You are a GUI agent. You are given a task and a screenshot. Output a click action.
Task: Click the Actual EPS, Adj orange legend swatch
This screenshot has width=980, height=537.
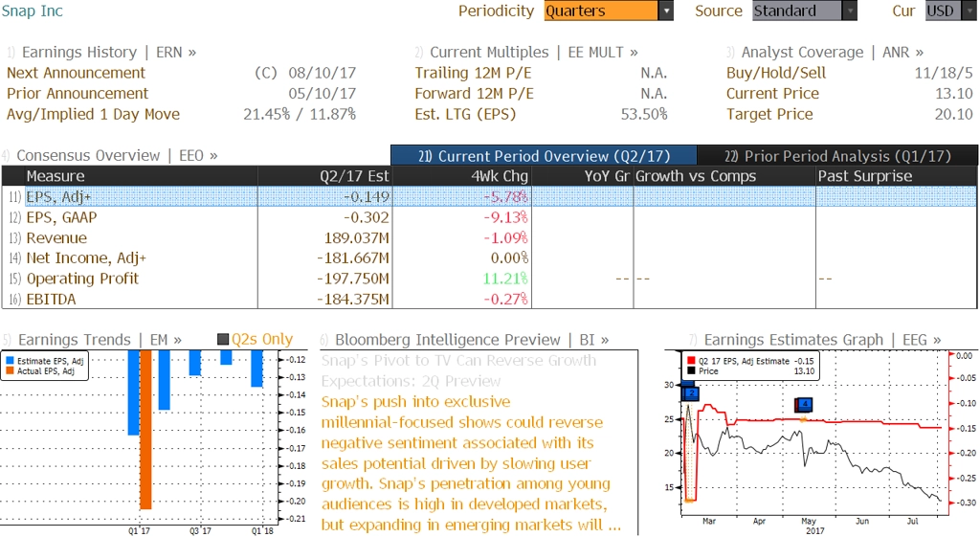click(10, 370)
